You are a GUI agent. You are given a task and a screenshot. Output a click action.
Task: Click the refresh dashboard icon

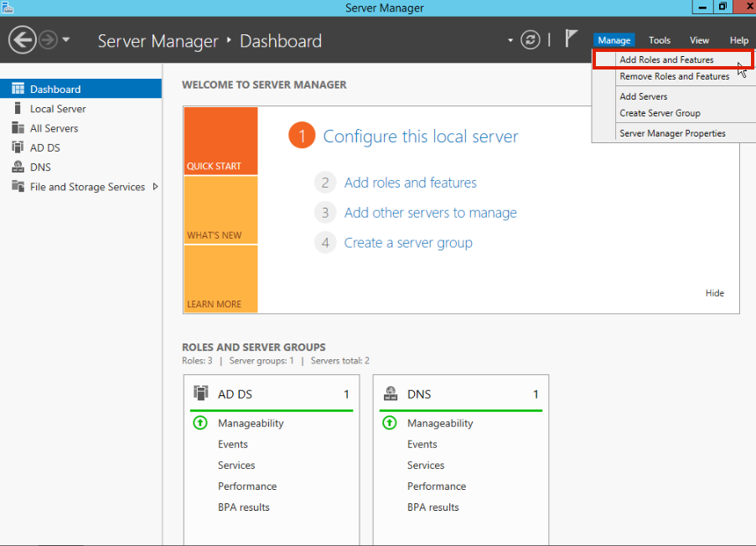[x=530, y=39]
